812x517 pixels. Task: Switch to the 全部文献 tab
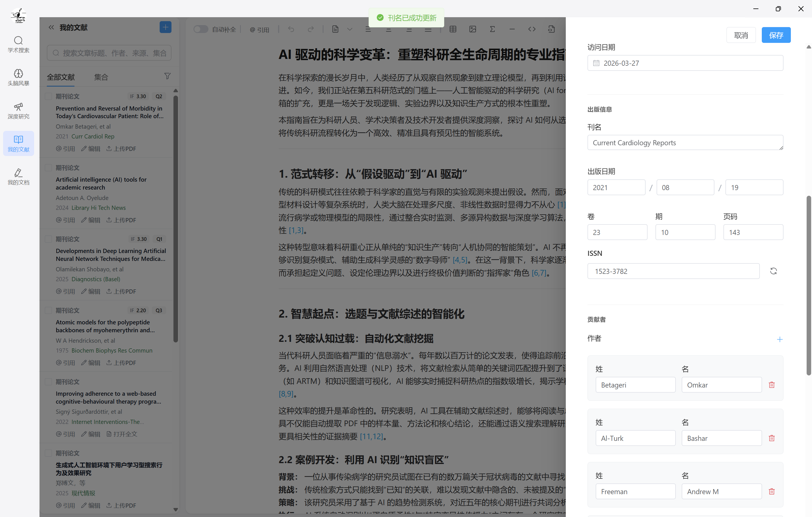60,77
